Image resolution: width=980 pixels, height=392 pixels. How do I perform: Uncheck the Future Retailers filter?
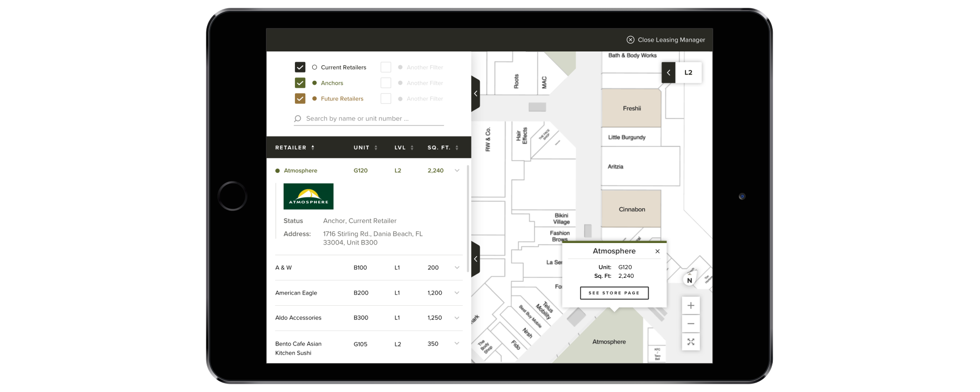click(x=300, y=98)
